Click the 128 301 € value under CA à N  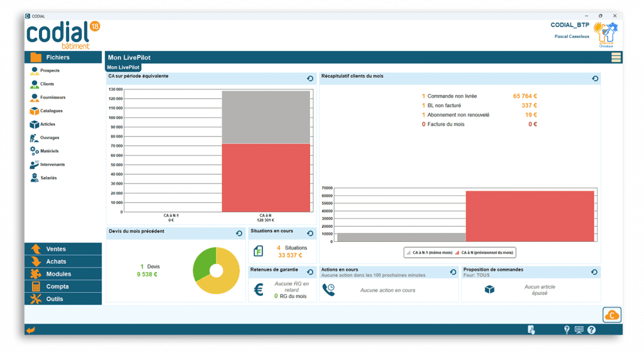tap(265, 220)
